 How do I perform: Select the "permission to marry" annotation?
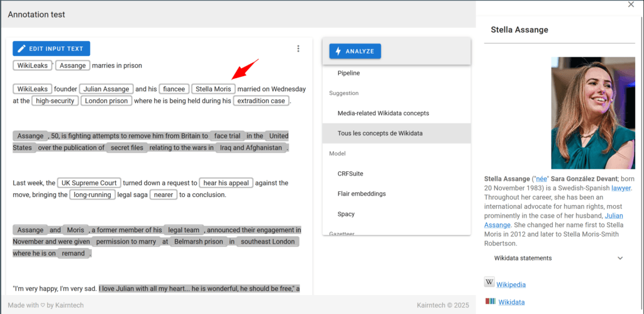point(126,242)
